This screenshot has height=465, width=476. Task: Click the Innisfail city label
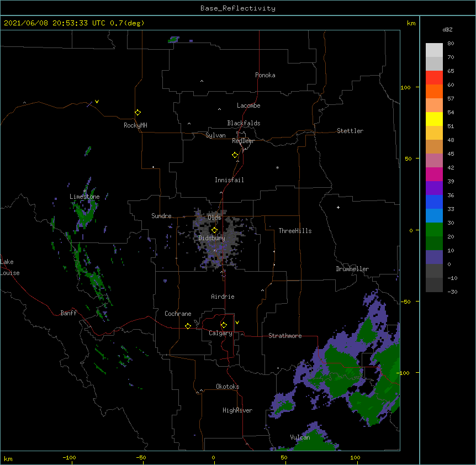[229, 180]
